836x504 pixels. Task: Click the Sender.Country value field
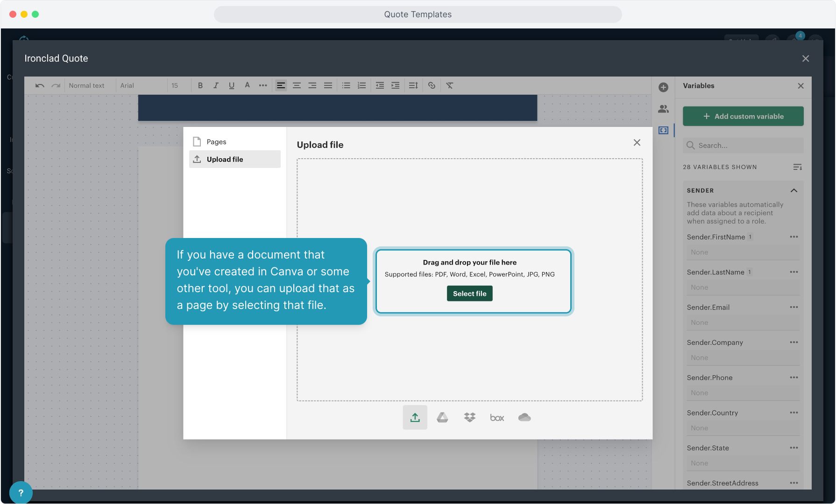click(x=743, y=428)
